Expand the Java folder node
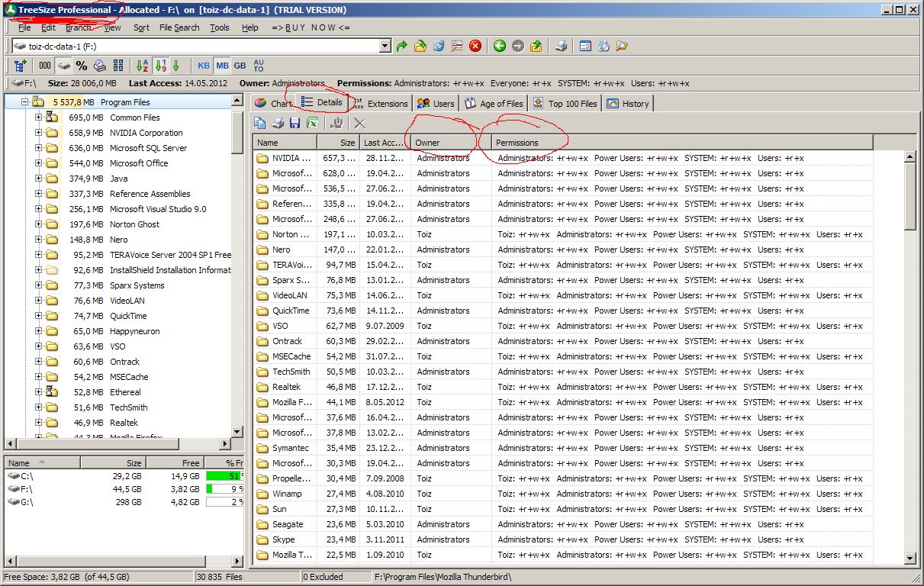The width and height of the screenshot is (924, 586). coord(38,178)
